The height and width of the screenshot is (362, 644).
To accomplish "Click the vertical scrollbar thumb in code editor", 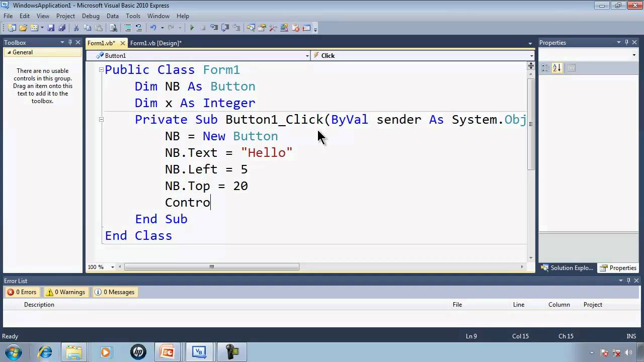I will (531, 124).
